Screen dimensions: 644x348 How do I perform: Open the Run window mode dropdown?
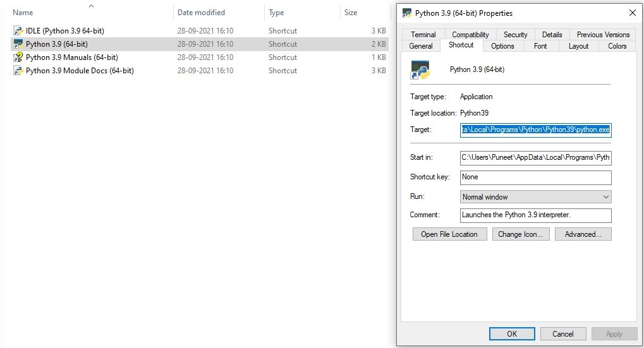(535, 197)
